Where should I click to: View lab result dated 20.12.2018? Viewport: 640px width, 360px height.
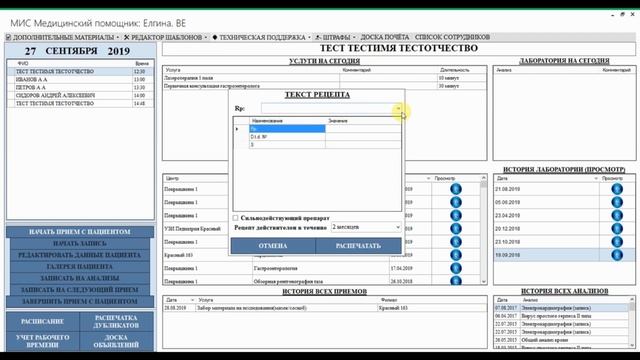point(617,229)
